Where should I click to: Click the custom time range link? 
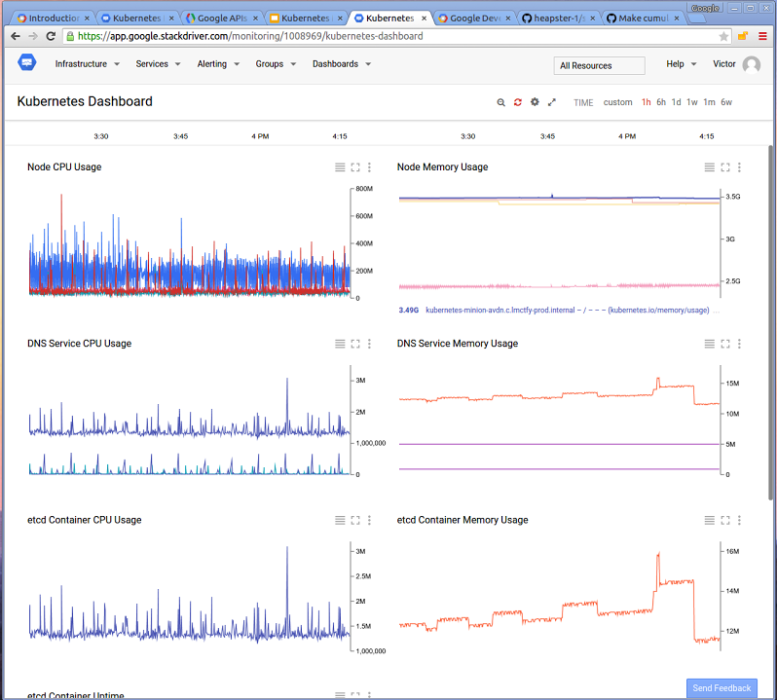point(617,102)
